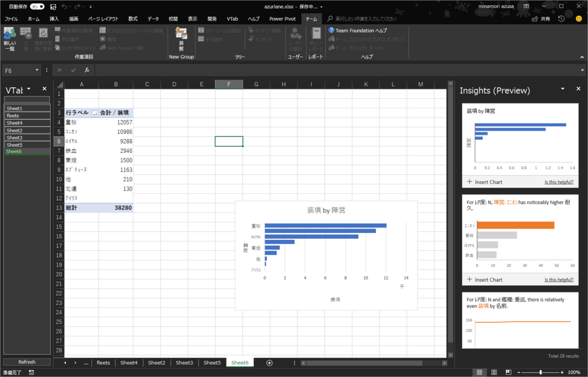The width and height of the screenshot is (588, 377).
Task: Select the 総計 total cell
Action: click(82, 208)
